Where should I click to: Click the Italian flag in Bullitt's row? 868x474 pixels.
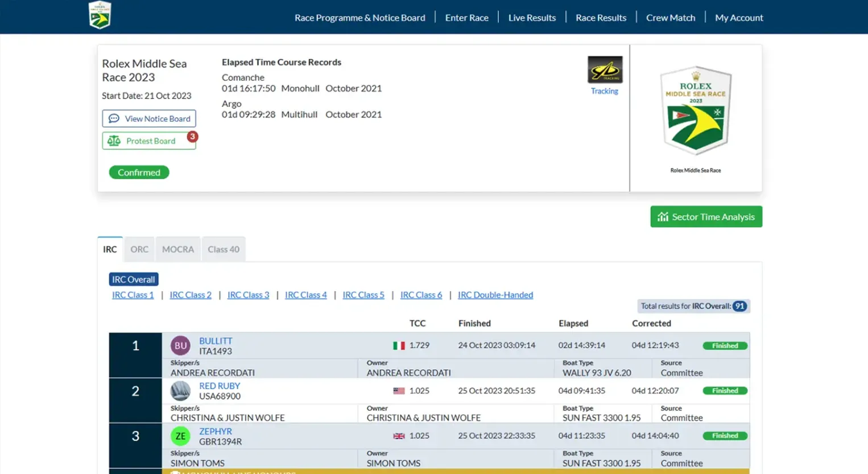pyautogui.click(x=399, y=345)
